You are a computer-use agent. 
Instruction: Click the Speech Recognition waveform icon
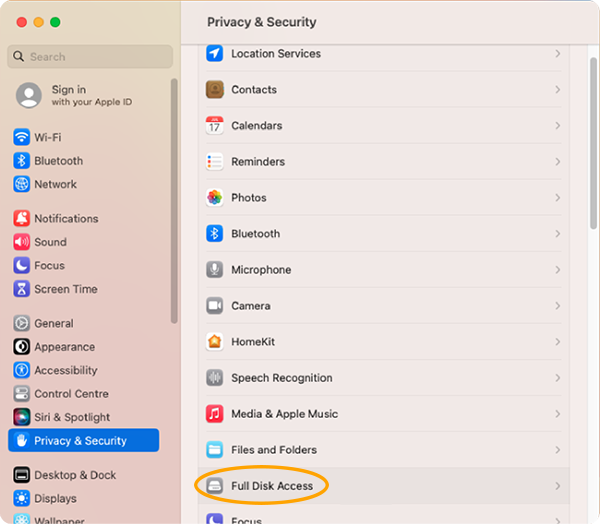(214, 378)
